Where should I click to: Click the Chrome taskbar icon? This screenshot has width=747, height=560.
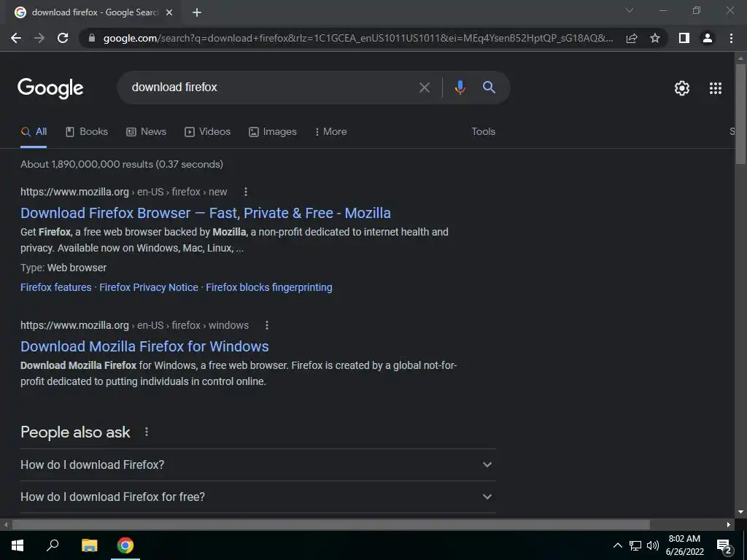pyautogui.click(x=125, y=545)
